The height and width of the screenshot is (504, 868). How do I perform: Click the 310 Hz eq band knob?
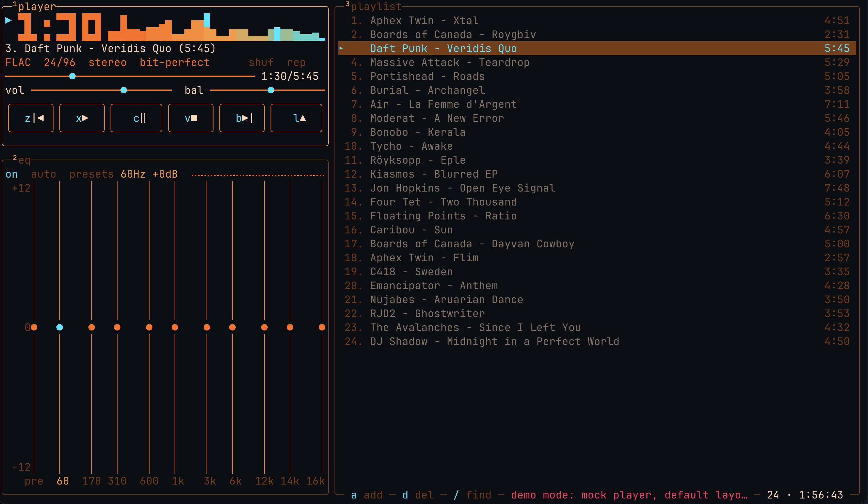[x=117, y=327]
